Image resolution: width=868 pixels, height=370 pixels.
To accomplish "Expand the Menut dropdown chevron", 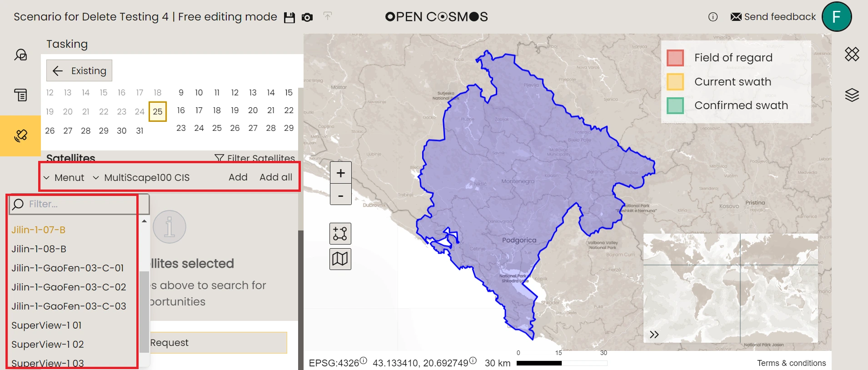I will point(46,178).
